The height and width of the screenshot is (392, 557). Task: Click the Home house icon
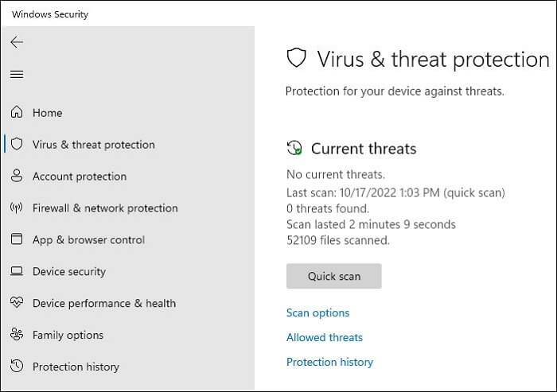(x=17, y=113)
